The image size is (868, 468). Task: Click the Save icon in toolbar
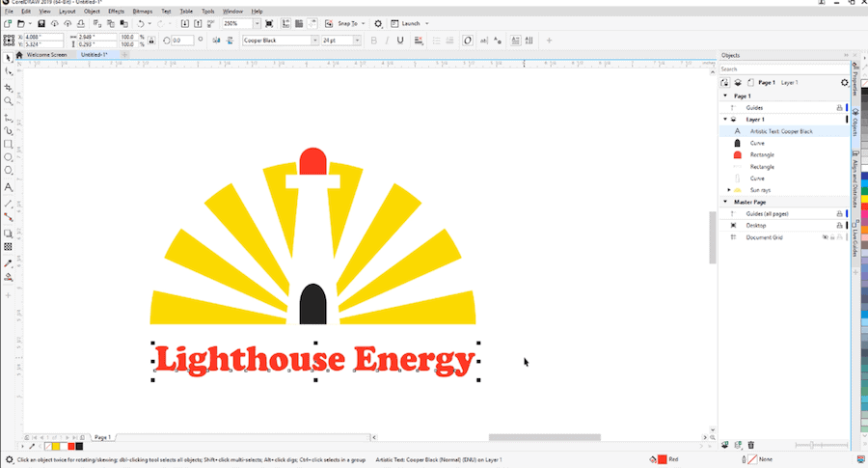[41, 23]
